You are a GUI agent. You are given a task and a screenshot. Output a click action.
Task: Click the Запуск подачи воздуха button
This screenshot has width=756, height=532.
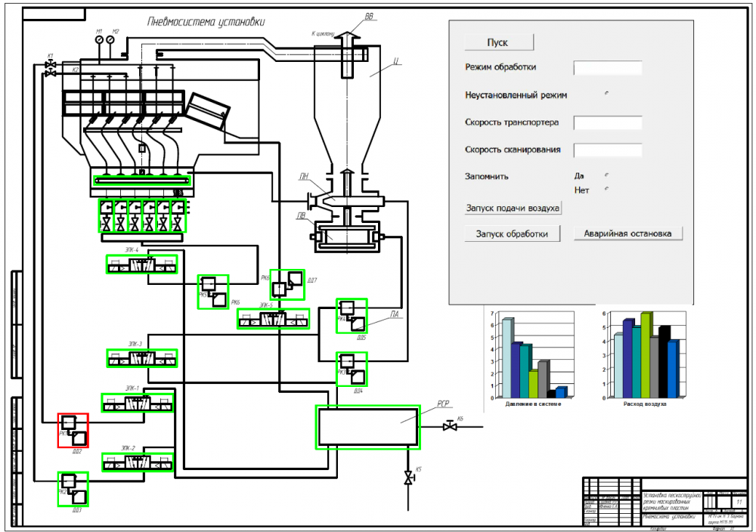[x=513, y=208]
